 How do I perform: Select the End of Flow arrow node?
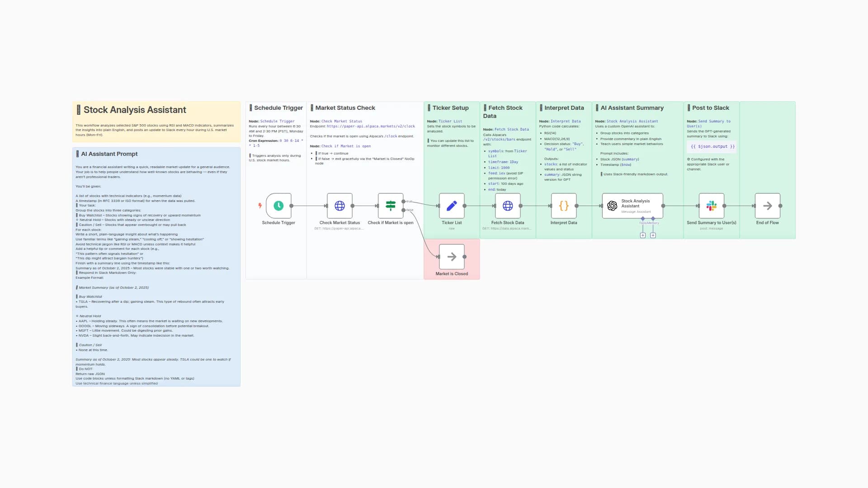pos(767,206)
